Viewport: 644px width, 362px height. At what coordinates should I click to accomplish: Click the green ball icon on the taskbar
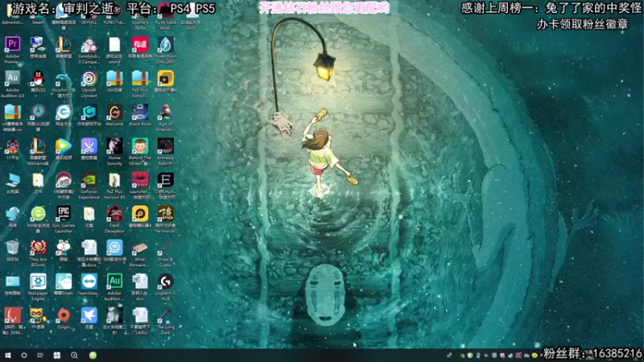(x=93, y=355)
